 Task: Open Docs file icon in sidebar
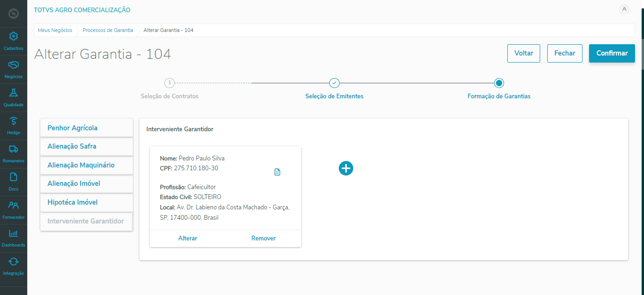tap(14, 177)
